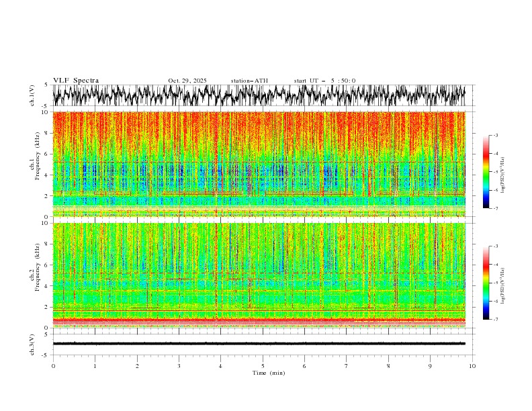Click the ch.1 spectrogram panel
The image size is (532, 411).
[x=259, y=164]
